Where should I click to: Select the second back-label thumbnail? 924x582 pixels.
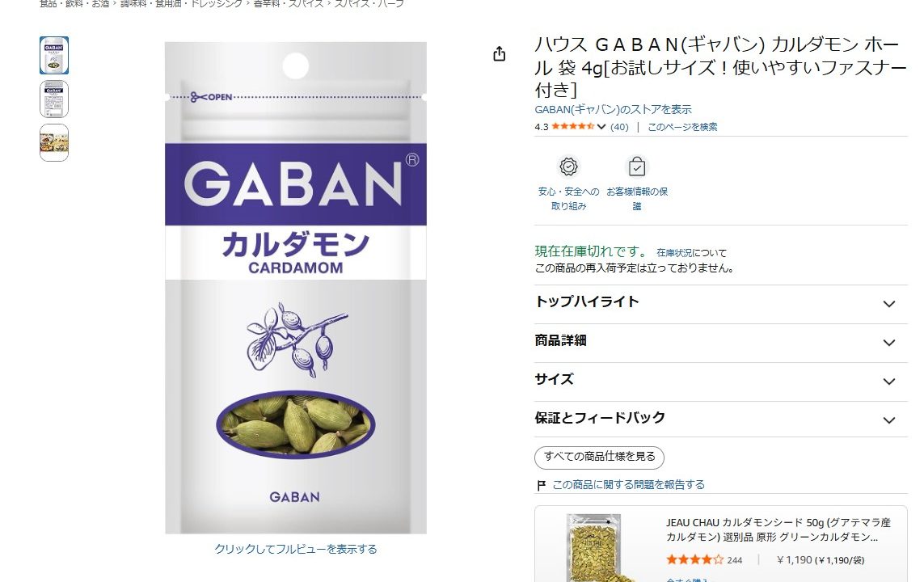pyautogui.click(x=54, y=99)
